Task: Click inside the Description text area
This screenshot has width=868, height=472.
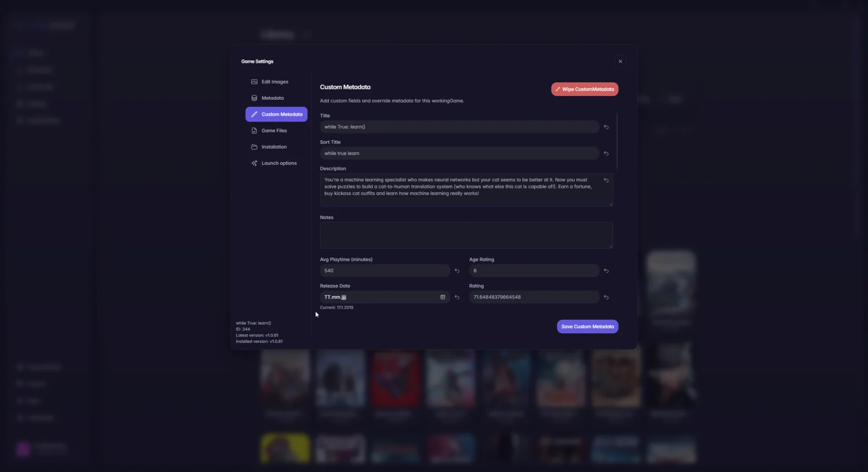Action: point(466,190)
